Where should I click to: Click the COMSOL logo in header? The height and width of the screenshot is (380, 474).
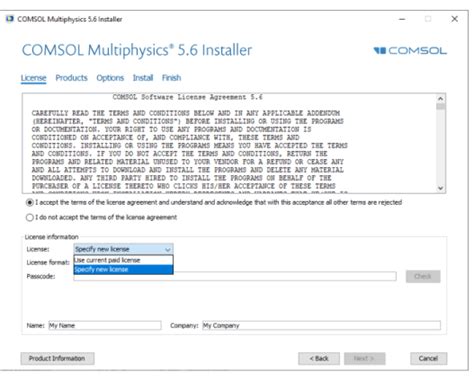(410, 51)
